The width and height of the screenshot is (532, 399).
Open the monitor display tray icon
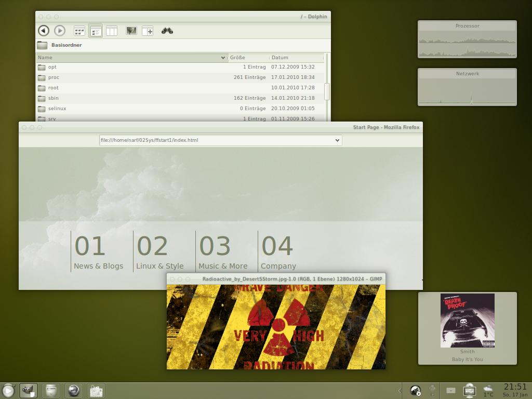470,391
